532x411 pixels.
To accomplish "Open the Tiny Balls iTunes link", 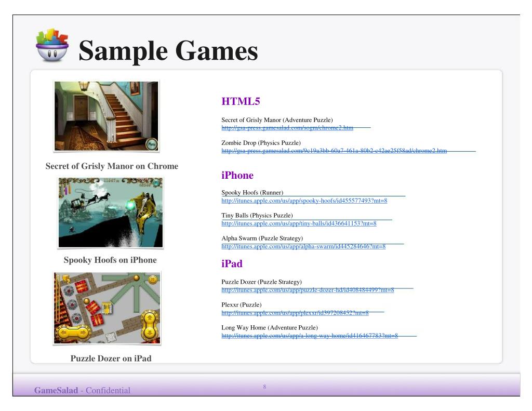I will click(299, 223).
